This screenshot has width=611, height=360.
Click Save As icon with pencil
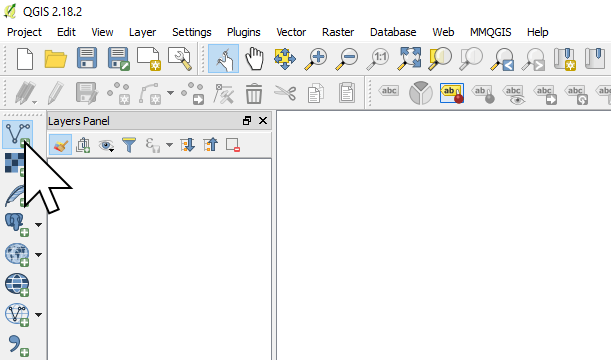(118, 59)
